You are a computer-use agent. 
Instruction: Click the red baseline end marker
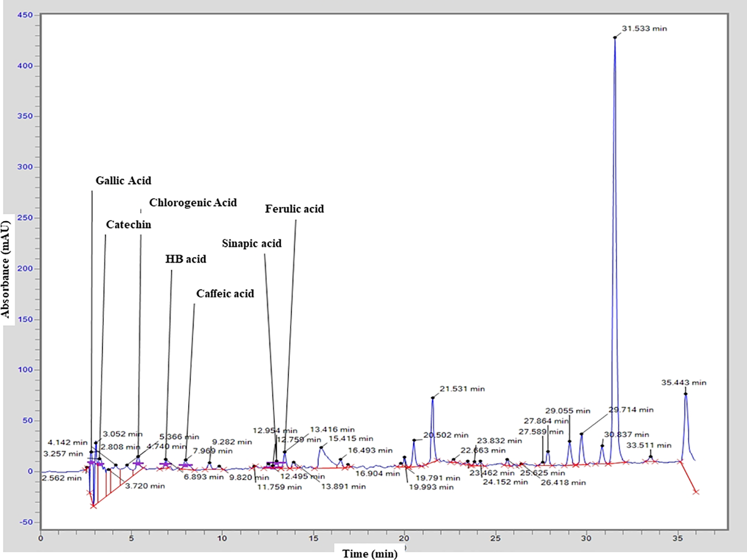coord(696,492)
